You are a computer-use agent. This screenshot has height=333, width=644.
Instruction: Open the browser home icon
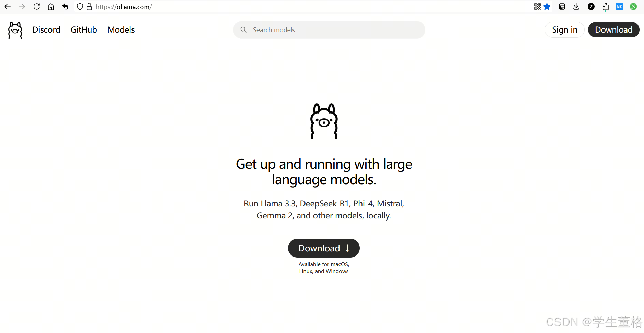(51, 7)
